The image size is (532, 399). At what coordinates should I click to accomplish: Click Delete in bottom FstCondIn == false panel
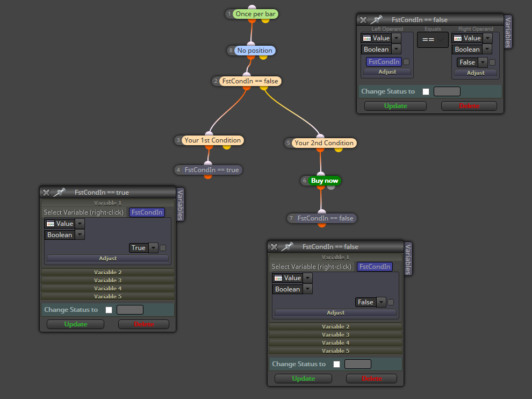[372, 379]
